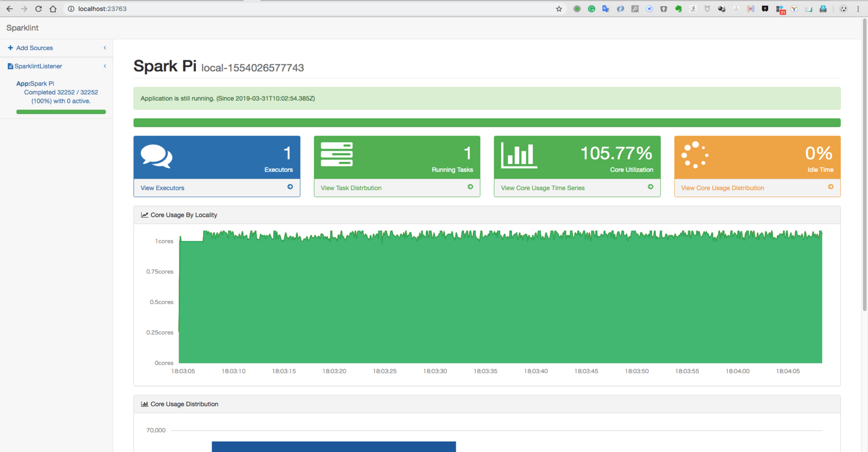Click the 0% idle time value
This screenshot has height=452, width=868.
tap(819, 153)
